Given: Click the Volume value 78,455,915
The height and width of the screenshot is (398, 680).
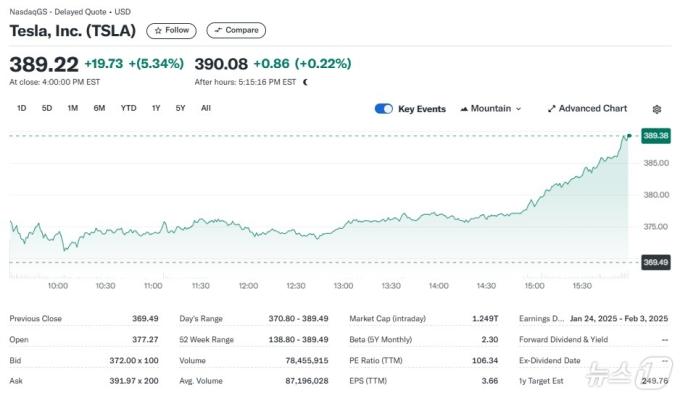Looking at the screenshot, I should point(307,361).
